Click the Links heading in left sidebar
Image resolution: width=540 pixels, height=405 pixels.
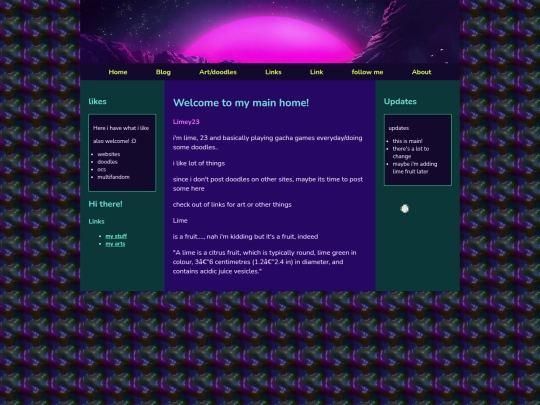[x=96, y=221]
